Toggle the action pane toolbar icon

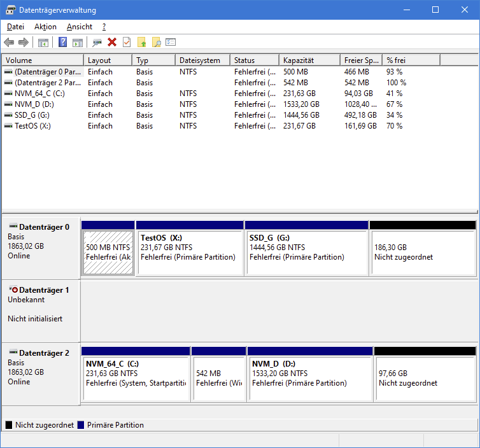[78, 43]
